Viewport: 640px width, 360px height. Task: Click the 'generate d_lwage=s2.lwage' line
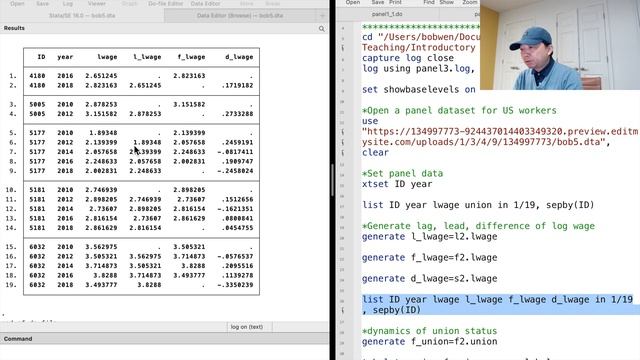pyautogui.click(x=429, y=278)
